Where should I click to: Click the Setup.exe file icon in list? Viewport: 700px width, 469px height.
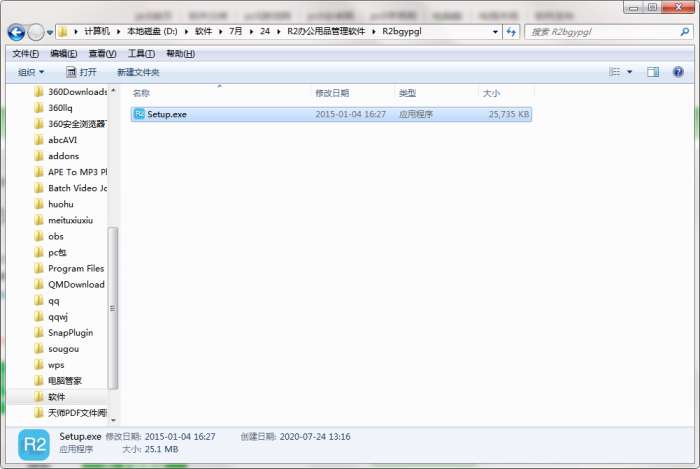pos(139,114)
